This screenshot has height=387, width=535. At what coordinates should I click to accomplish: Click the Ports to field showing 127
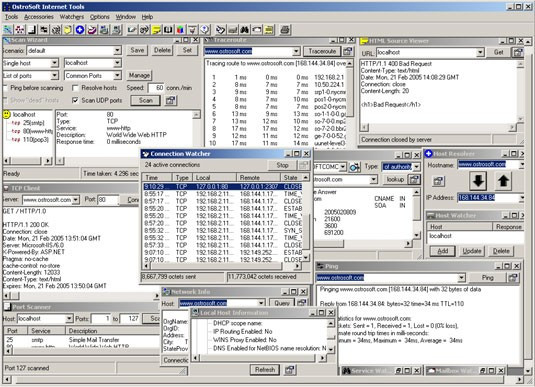pos(130,318)
